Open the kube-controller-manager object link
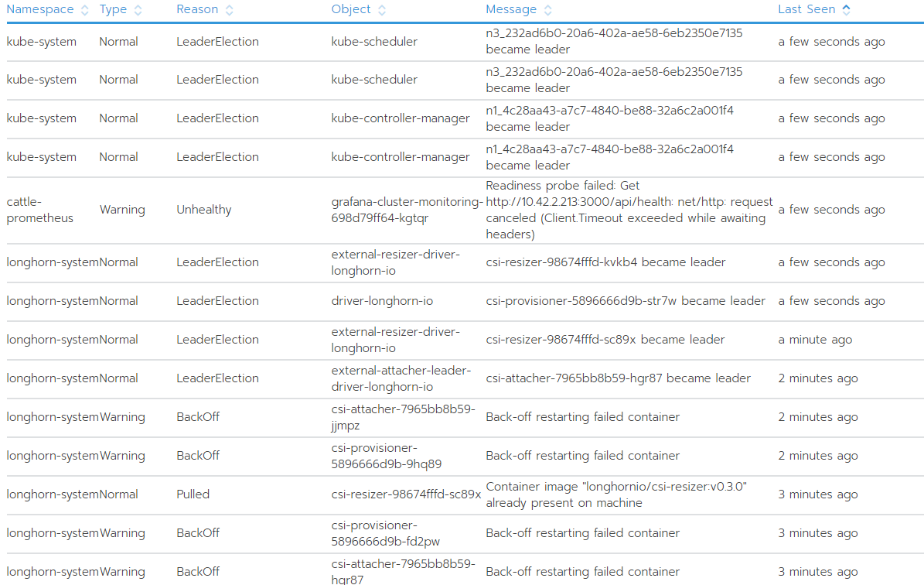 coord(400,118)
